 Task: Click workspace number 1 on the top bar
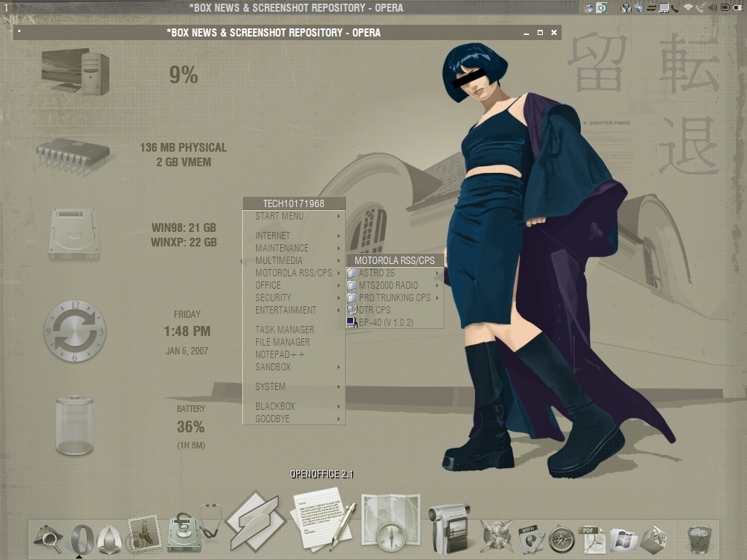coord(6,7)
